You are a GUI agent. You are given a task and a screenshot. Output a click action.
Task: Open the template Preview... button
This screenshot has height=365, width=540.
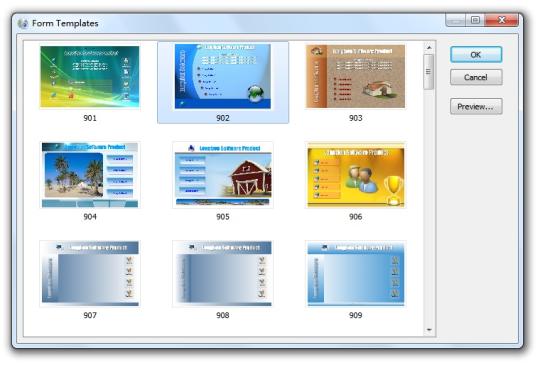pyautogui.click(x=476, y=106)
